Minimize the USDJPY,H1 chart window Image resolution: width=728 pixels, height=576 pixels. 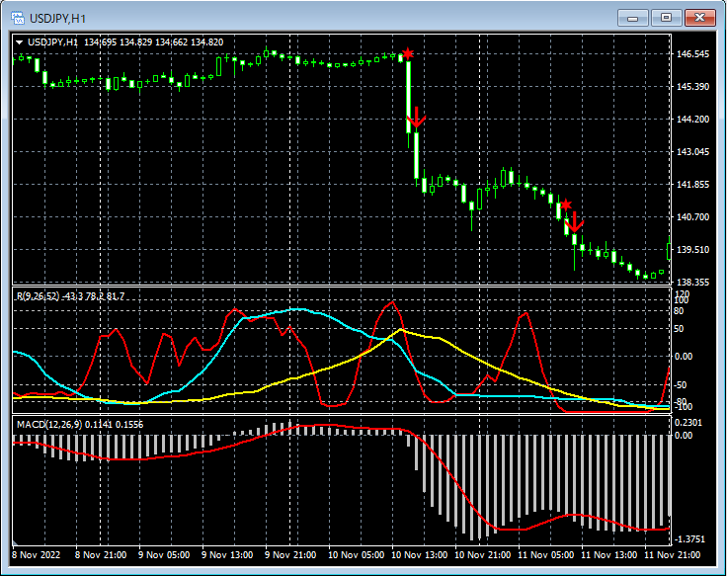(x=633, y=17)
